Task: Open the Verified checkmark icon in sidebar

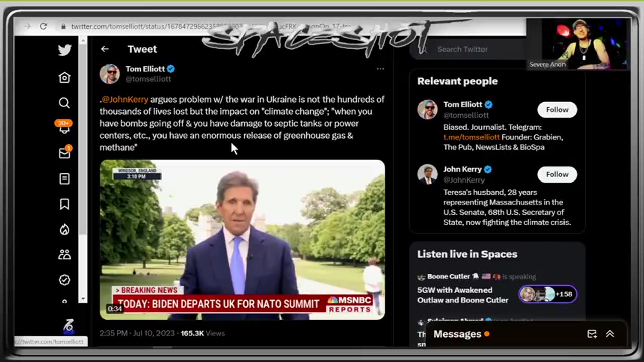Action: click(x=64, y=280)
